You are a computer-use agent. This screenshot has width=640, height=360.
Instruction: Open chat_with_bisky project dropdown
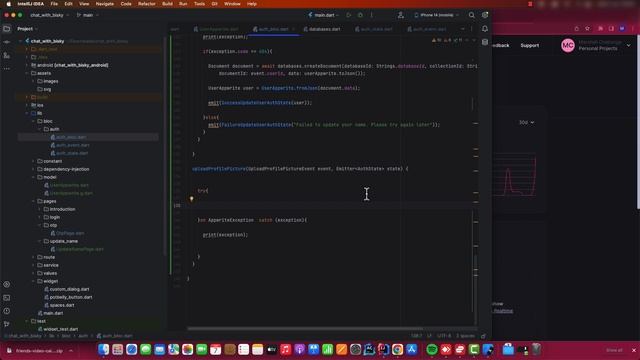[49, 15]
